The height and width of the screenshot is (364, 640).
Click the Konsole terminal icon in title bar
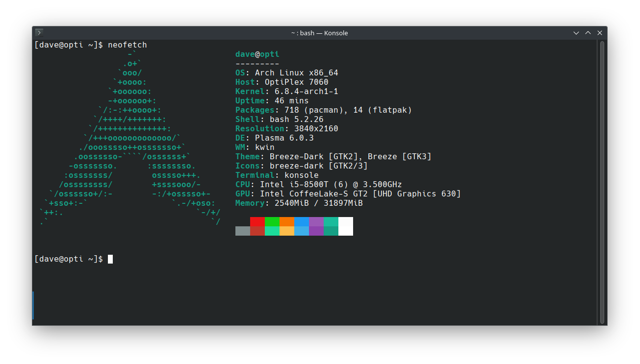[x=39, y=33]
